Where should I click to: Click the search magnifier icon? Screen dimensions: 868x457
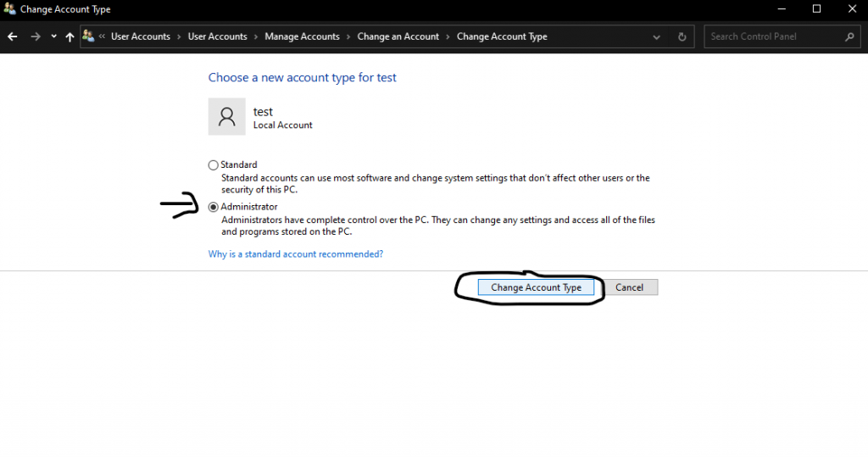pos(849,36)
